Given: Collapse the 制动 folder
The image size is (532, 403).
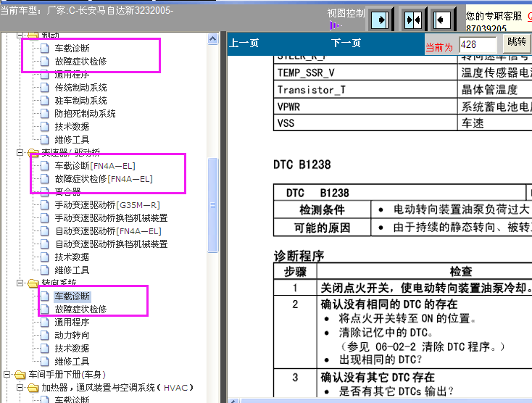Looking at the screenshot, I should 20,35.
